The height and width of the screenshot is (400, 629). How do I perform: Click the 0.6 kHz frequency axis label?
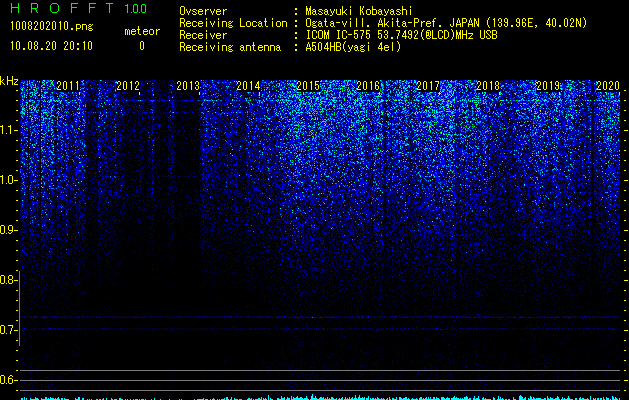(x=8, y=380)
